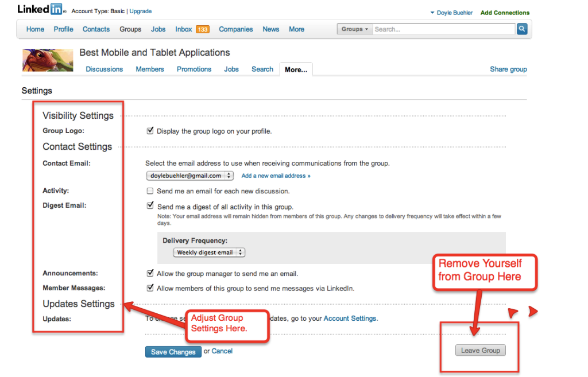Open the More navigation menu
Screen dimensions: 588x377
296,29
